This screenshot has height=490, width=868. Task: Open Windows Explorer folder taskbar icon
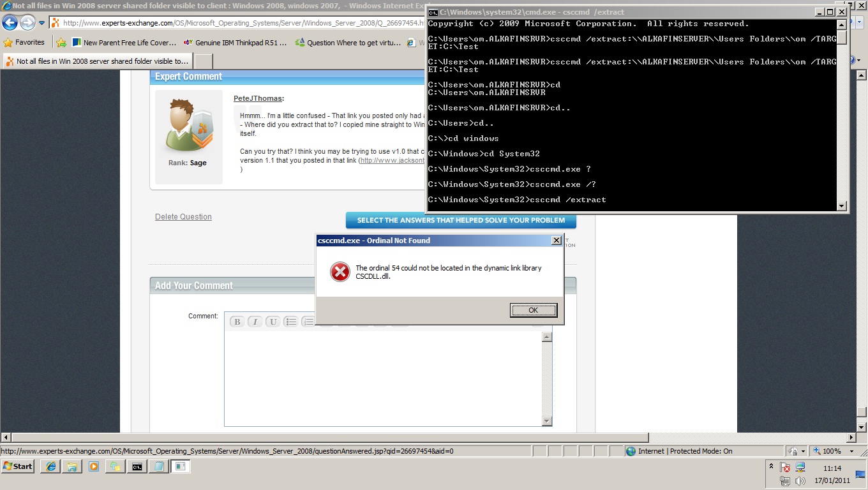pos(72,466)
